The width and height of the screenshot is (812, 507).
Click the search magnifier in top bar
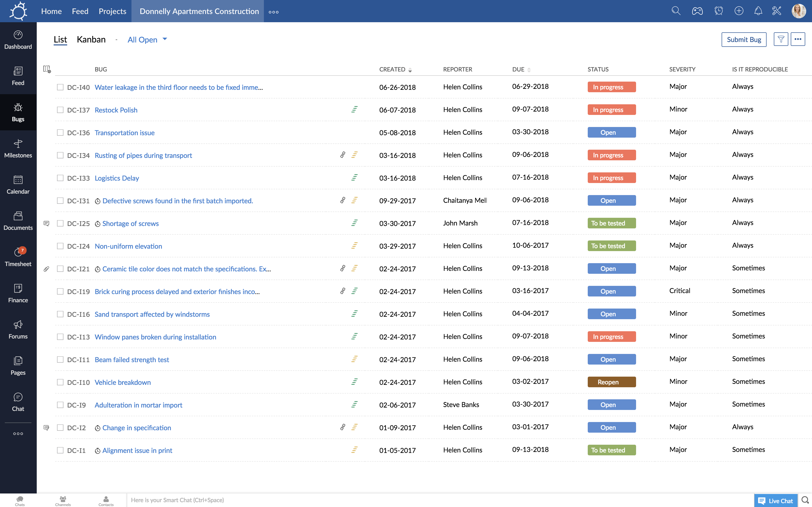pyautogui.click(x=676, y=11)
